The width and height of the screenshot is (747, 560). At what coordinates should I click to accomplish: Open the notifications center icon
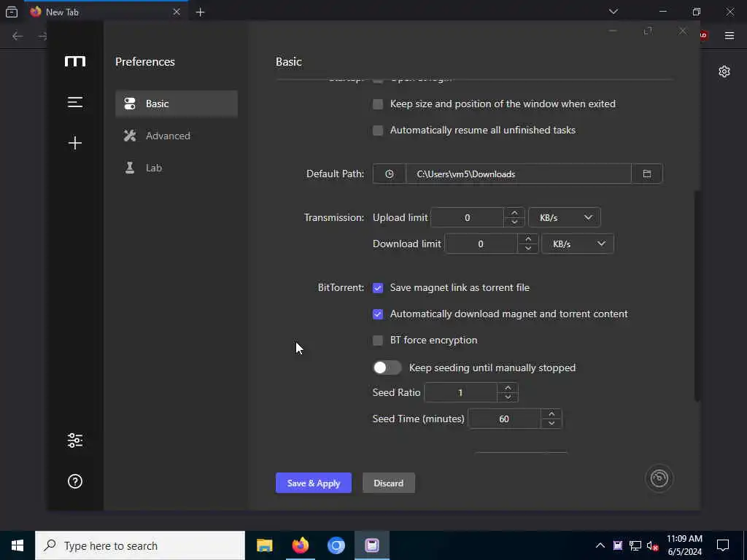[723, 545]
